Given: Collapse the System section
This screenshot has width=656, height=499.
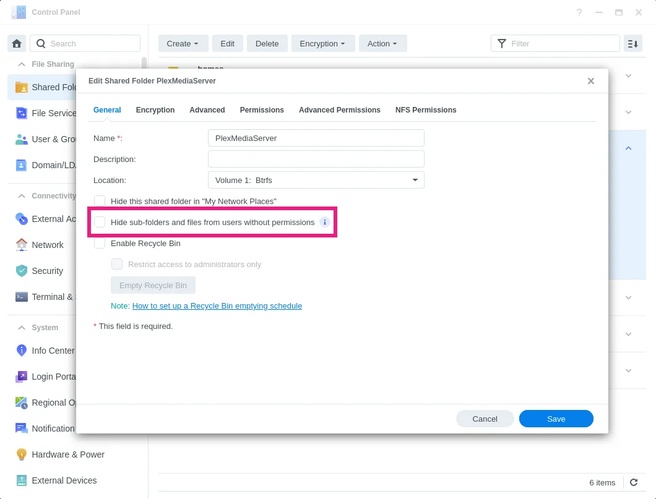Looking at the screenshot, I should (x=21, y=328).
